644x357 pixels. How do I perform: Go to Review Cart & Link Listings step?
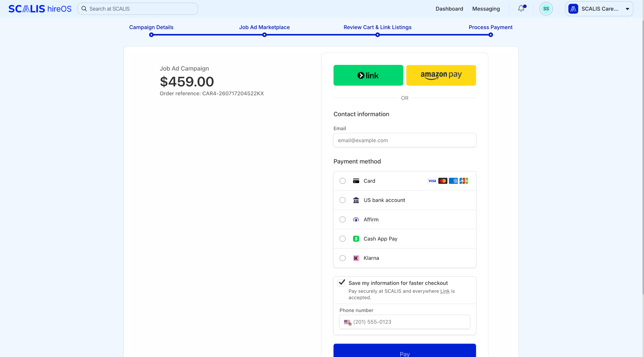click(378, 27)
